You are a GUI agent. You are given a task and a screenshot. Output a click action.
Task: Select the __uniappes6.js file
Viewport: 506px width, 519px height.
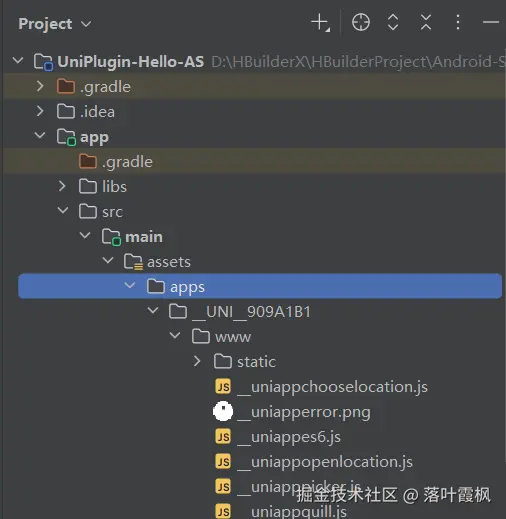click(x=278, y=437)
